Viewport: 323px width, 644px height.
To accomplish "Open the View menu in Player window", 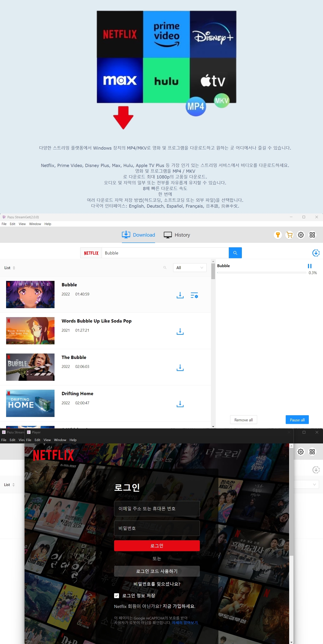I will 47,440.
